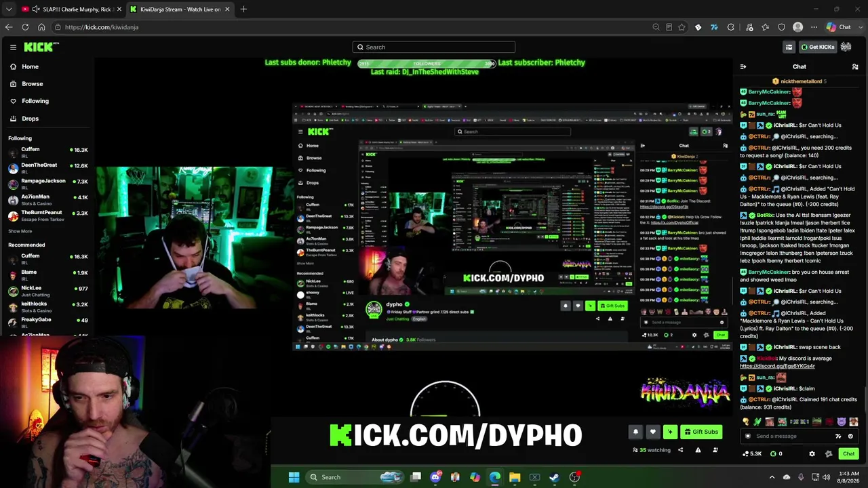Open browser favorites list icon

(766, 27)
